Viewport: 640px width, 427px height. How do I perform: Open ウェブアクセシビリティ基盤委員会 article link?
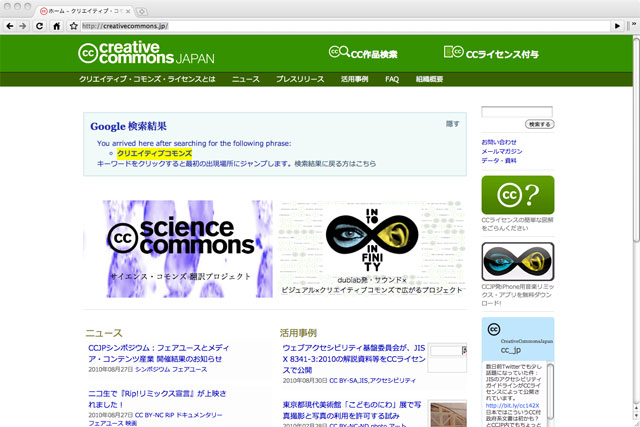[354, 359]
